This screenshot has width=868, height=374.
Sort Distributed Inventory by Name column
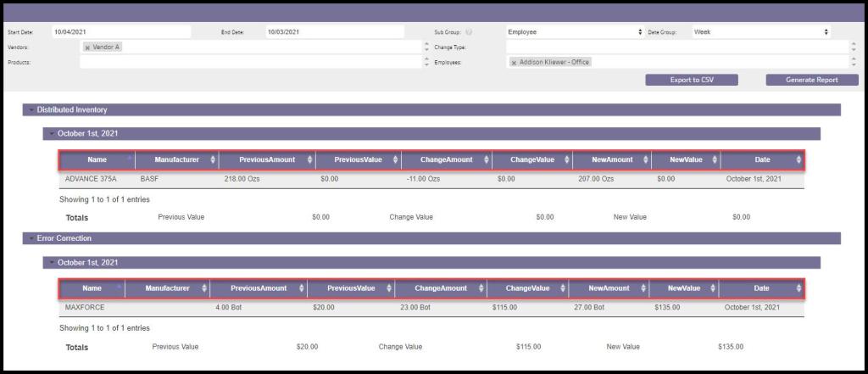[x=96, y=159]
